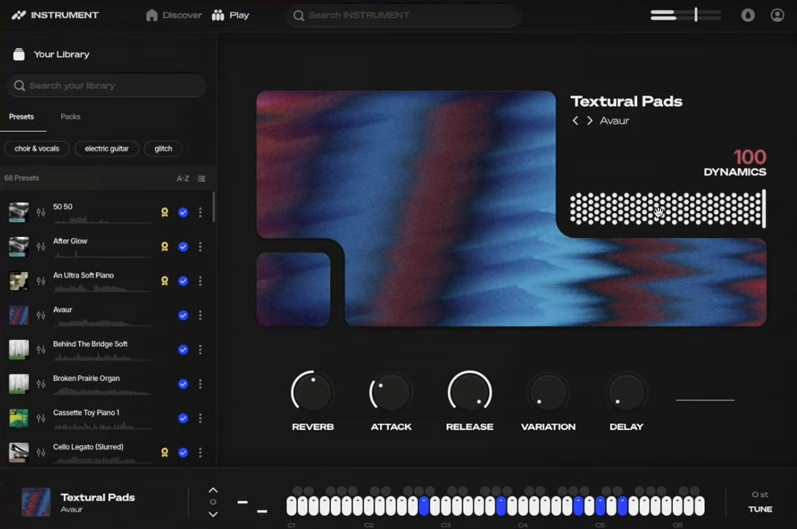Select the Presets tab
The width and height of the screenshot is (797, 529).
pos(21,117)
